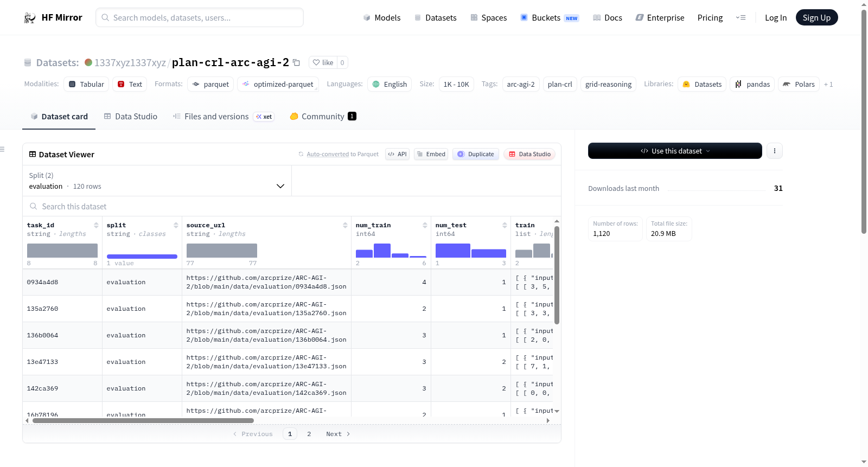Open the Spaces nav item
Image resolution: width=868 pixels, height=467 pixels.
[488, 17]
